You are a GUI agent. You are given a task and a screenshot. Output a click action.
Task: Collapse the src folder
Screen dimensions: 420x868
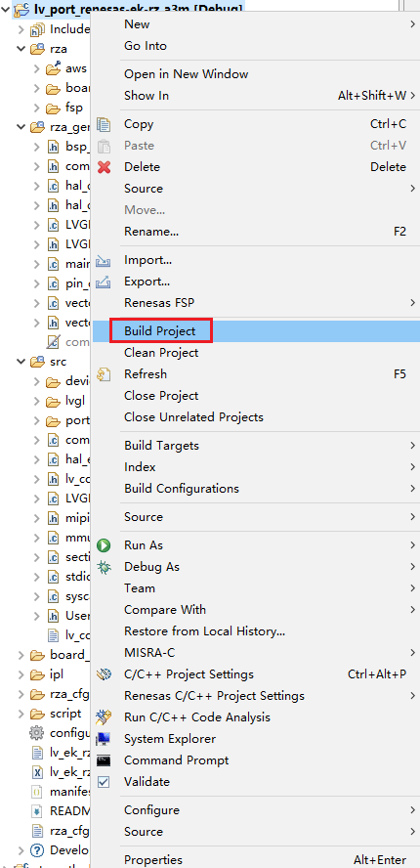[21, 362]
